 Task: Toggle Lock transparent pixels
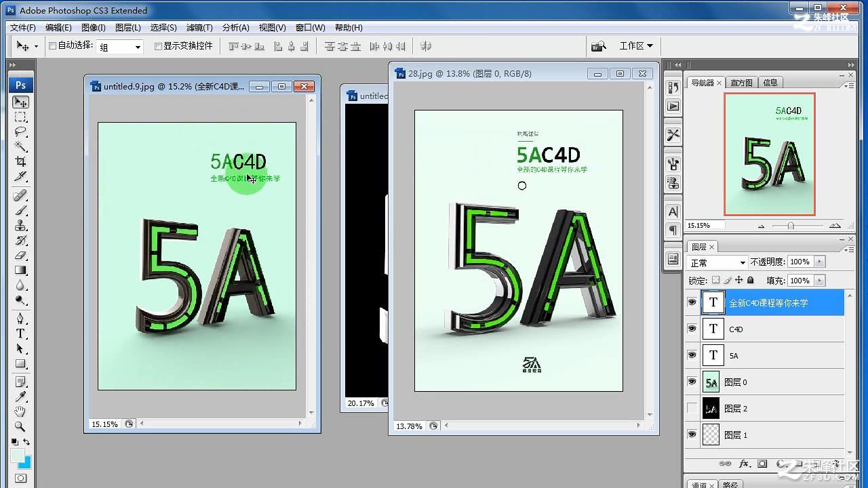715,280
